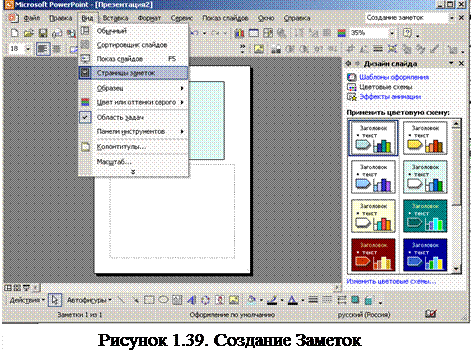This screenshot has height=362, width=471.
Task: Click the Fill Color bucket icon
Action: click(252, 300)
